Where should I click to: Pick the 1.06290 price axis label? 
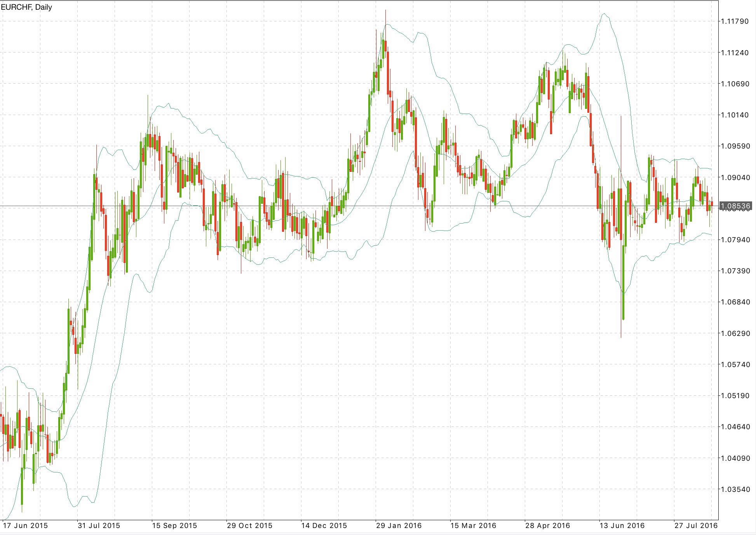[735, 333]
